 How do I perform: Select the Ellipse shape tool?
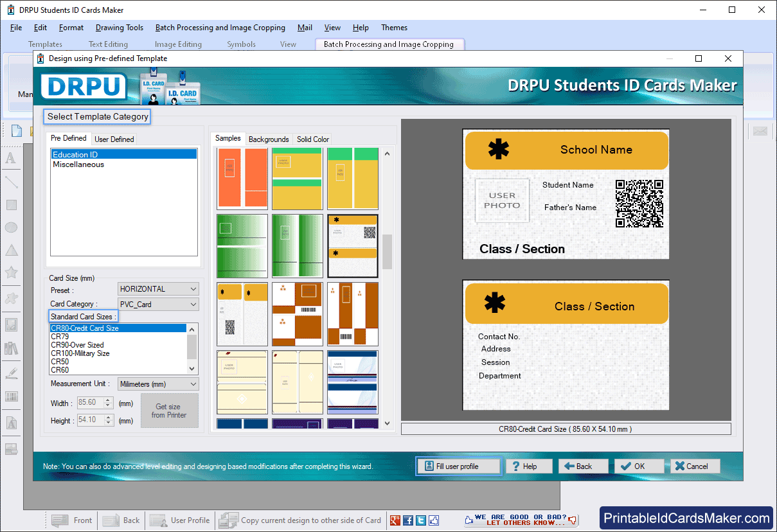coord(11,227)
